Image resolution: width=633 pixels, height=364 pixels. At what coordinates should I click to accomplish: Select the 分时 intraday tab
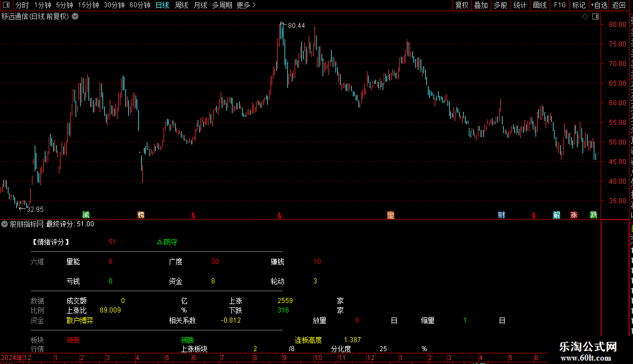tap(22, 5)
